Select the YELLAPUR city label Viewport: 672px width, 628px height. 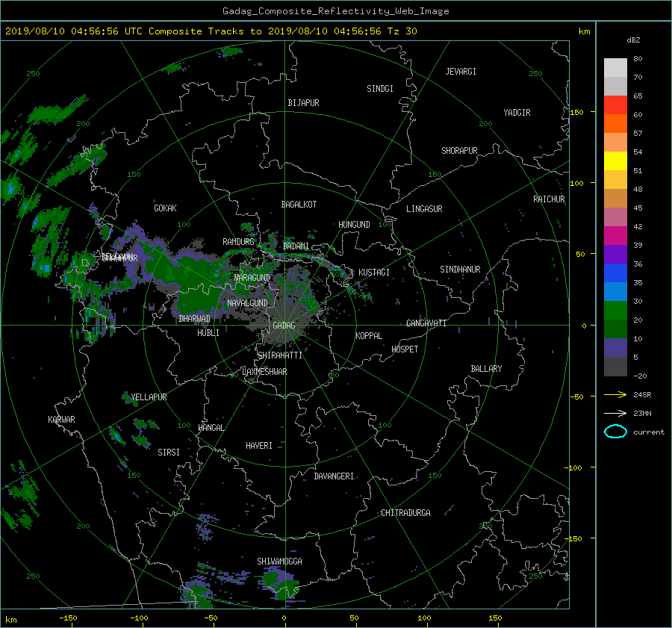coord(149,397)
